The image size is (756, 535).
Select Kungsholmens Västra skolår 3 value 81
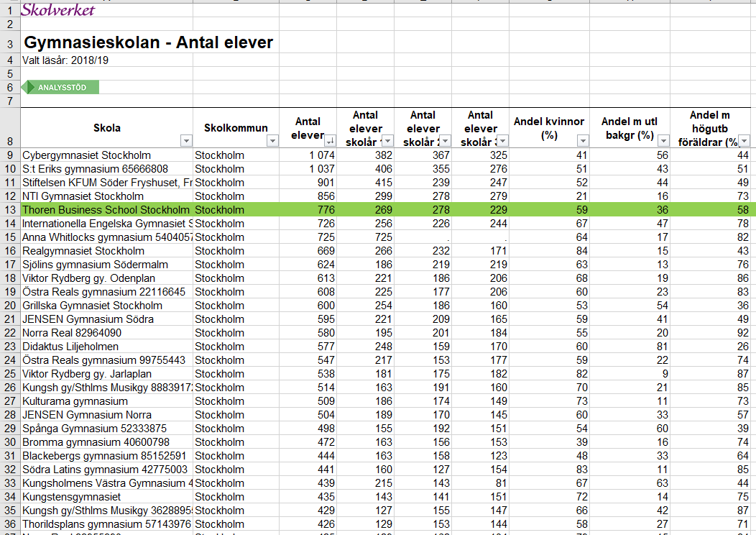(480, 483)
